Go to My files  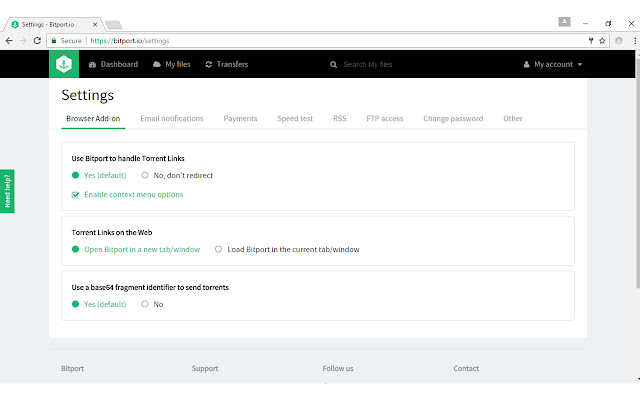pos(172,64)
